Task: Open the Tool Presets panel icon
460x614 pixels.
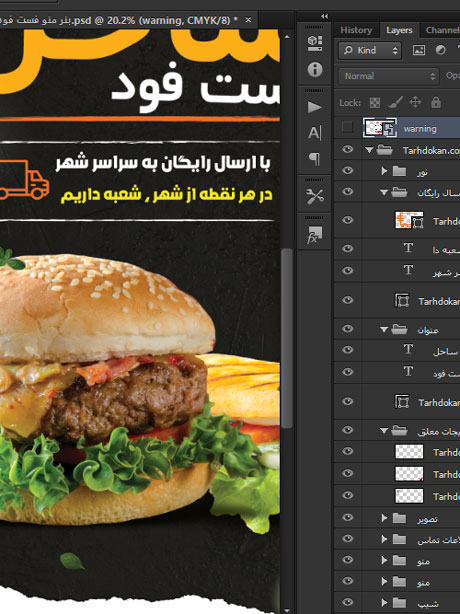Action: (315, 197)
